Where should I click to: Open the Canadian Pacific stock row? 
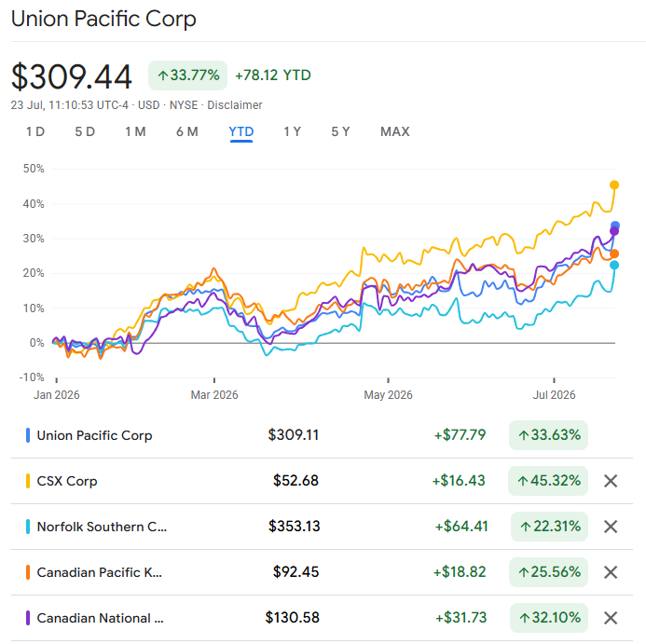[x=322, y=572]
